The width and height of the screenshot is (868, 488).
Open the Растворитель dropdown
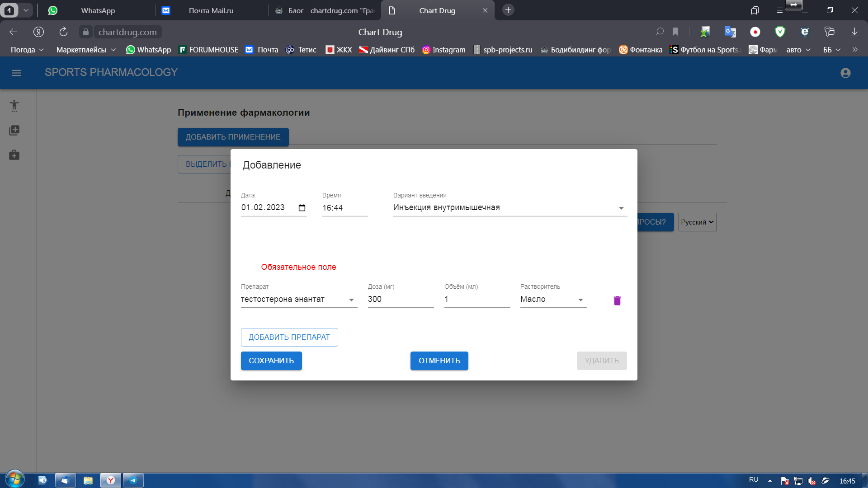[x=580, y=300]
